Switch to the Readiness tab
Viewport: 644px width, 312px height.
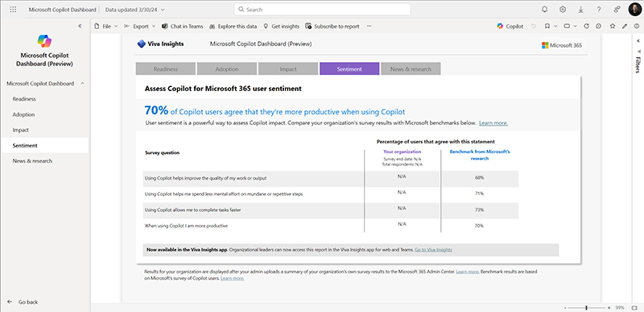(166, 69)
